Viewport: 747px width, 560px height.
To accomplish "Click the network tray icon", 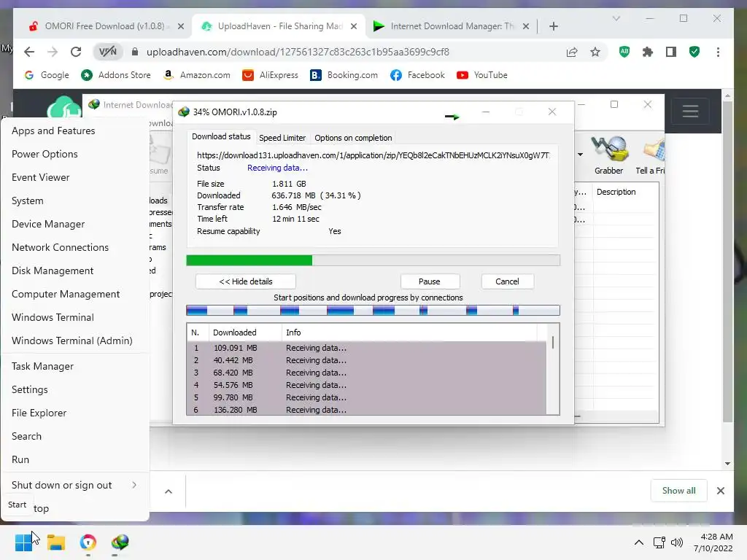I will pos(659,542).
